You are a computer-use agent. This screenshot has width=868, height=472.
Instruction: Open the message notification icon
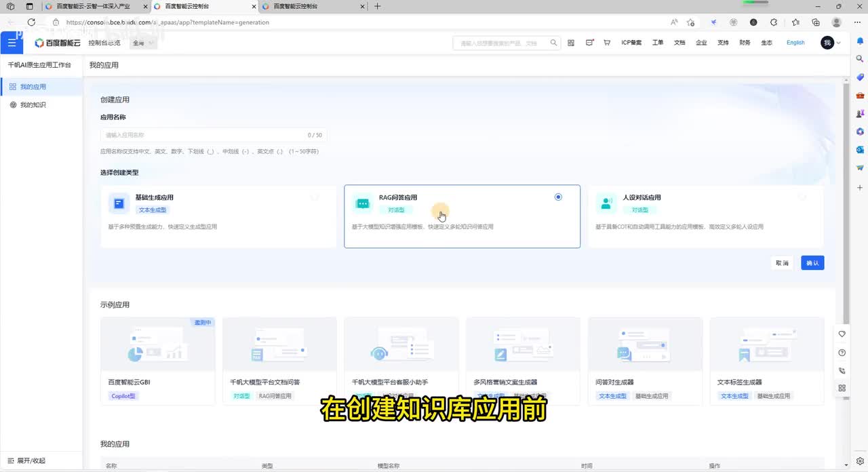[589, 43]
